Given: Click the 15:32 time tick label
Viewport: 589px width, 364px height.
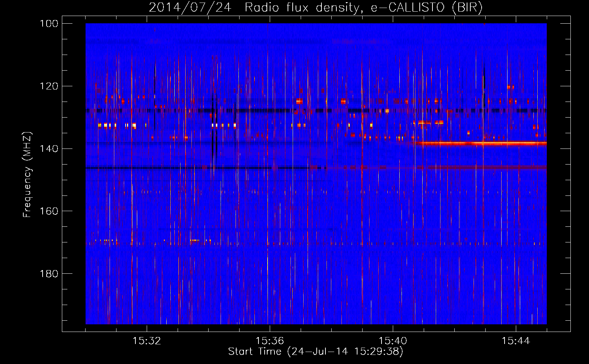Looking at the screenshot, I should (x=147, y=341).
